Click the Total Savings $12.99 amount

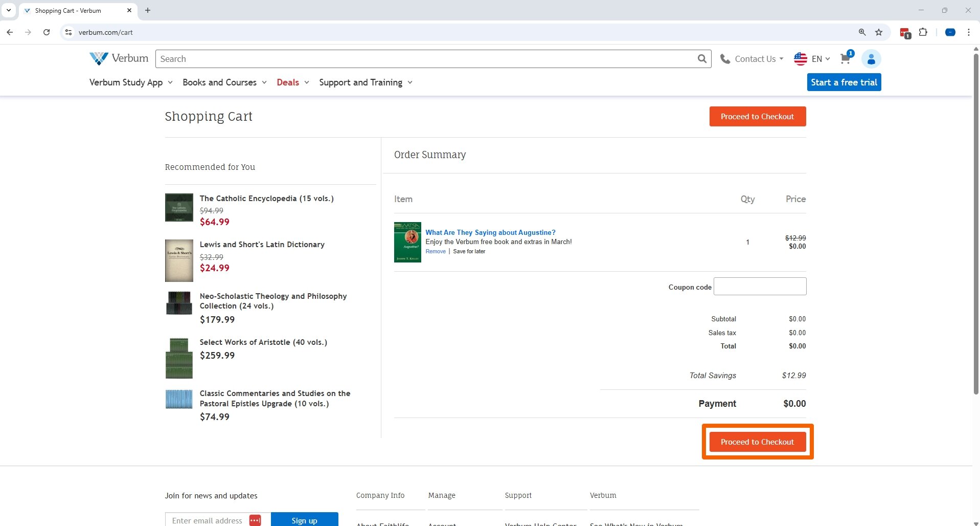[x=794, y=376]
